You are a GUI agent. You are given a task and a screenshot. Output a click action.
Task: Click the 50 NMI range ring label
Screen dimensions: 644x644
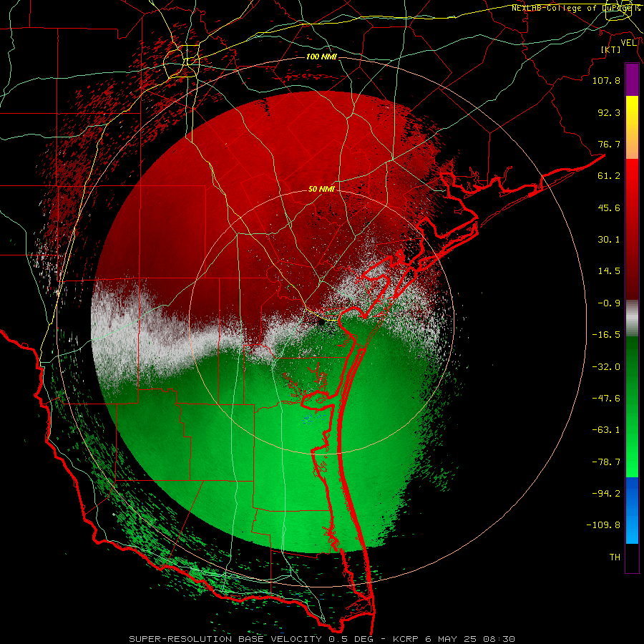321,189
